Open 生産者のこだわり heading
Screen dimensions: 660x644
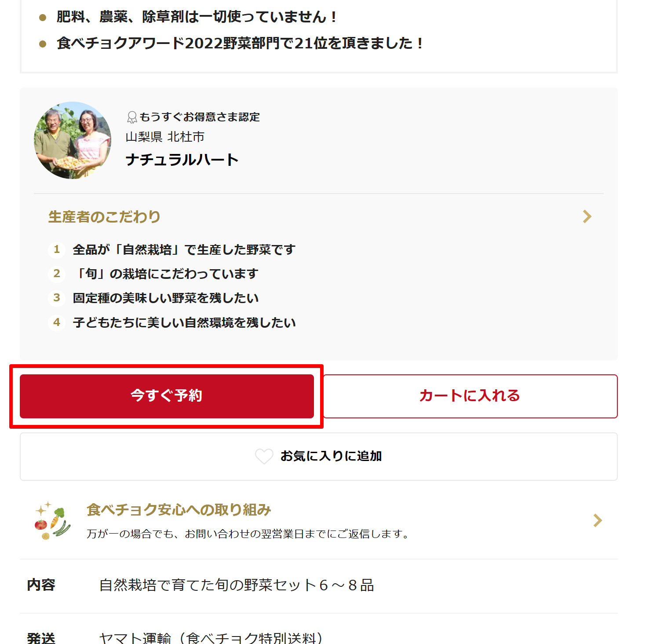104,217
